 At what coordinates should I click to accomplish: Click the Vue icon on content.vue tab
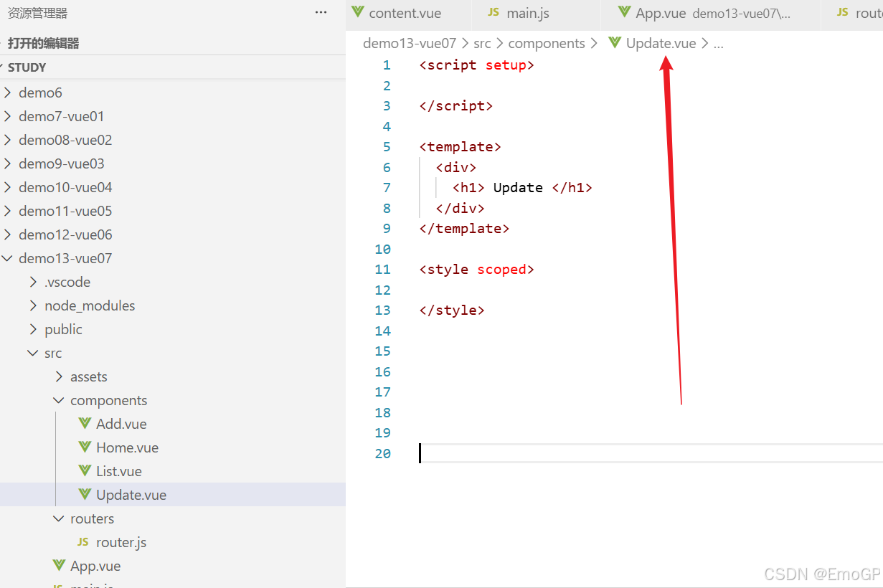click(x=358, y=12)
